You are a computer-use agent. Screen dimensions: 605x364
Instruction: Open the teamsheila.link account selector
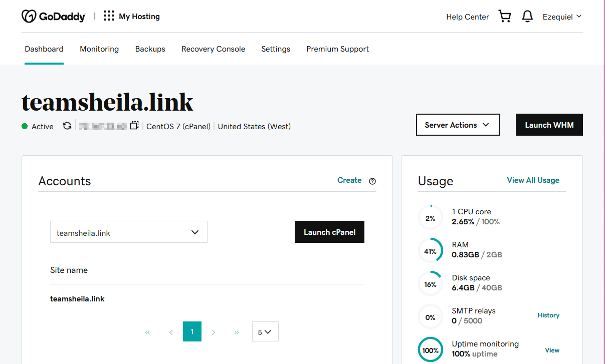129,232
